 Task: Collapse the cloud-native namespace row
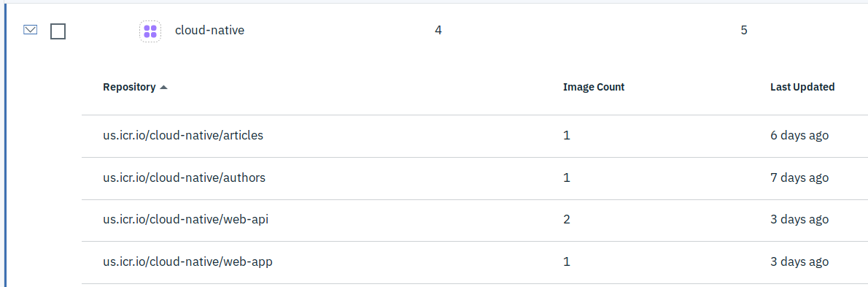[x=31, y=30]
